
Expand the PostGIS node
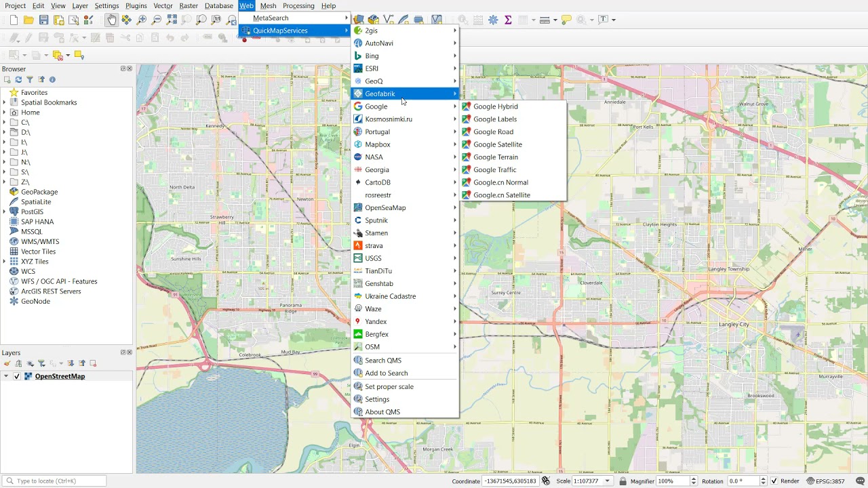[x=4, y=211]
